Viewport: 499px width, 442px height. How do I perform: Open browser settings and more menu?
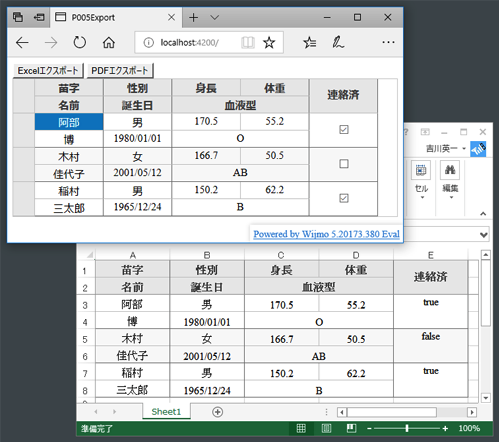(x=388, y=42)
